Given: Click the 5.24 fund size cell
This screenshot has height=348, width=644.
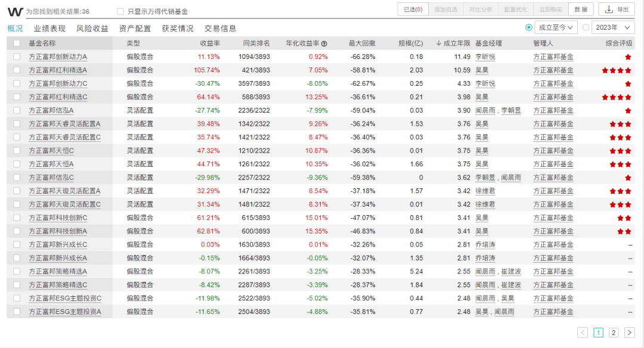Looking at the screenshot, I should 416,271.
